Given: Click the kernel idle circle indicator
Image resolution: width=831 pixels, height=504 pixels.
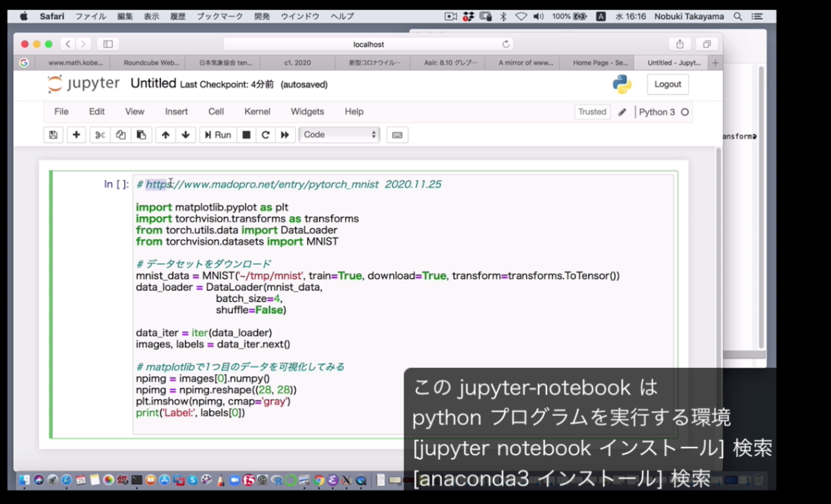Looking at the screenshot, I should coord(685,112).
